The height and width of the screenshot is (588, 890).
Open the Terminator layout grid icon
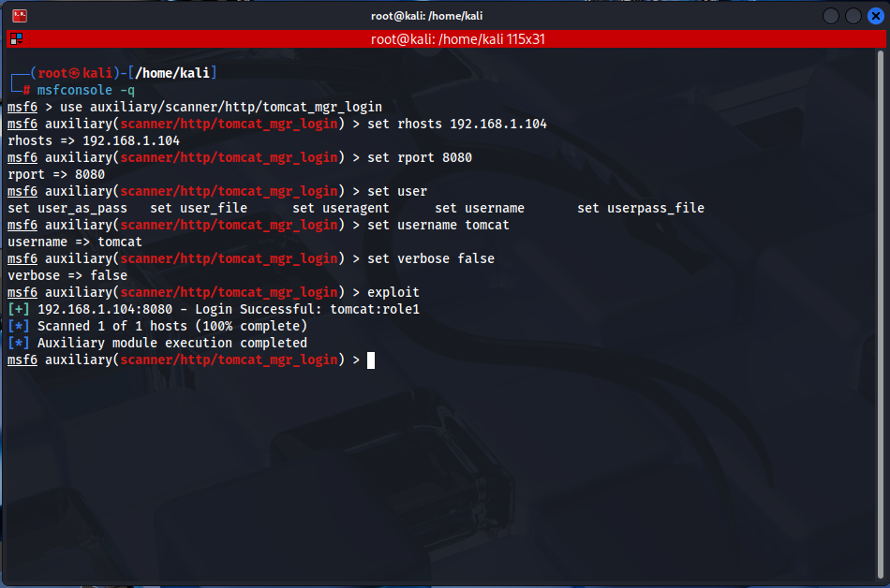[17, 39]
